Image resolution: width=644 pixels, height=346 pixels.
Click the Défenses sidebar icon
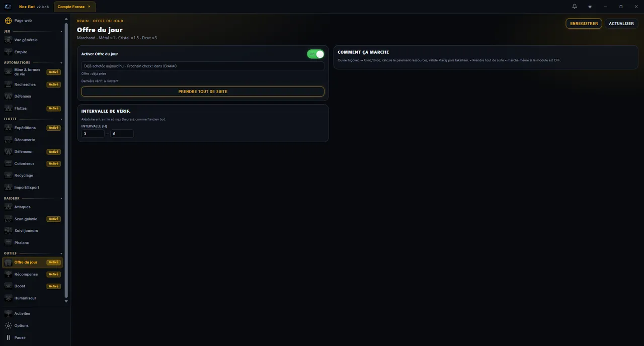click(8, 96)
